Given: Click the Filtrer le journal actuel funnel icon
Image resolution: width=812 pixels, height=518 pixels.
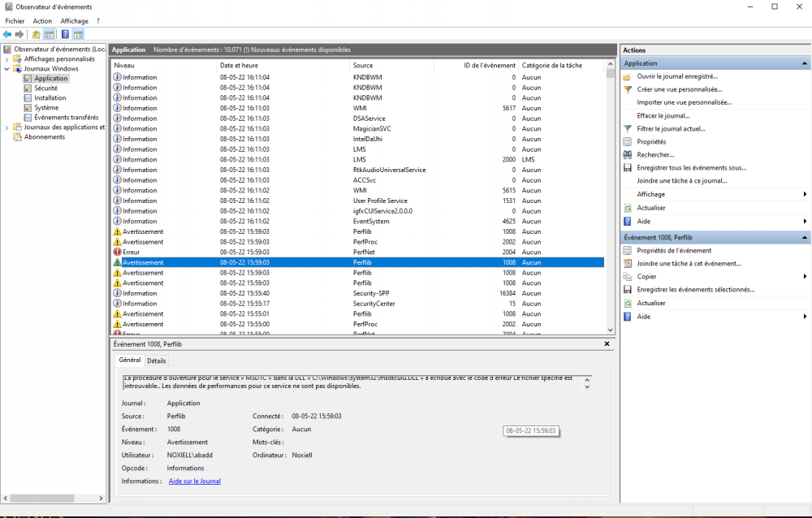Looking at the screenshot, I should click(627, 128).
